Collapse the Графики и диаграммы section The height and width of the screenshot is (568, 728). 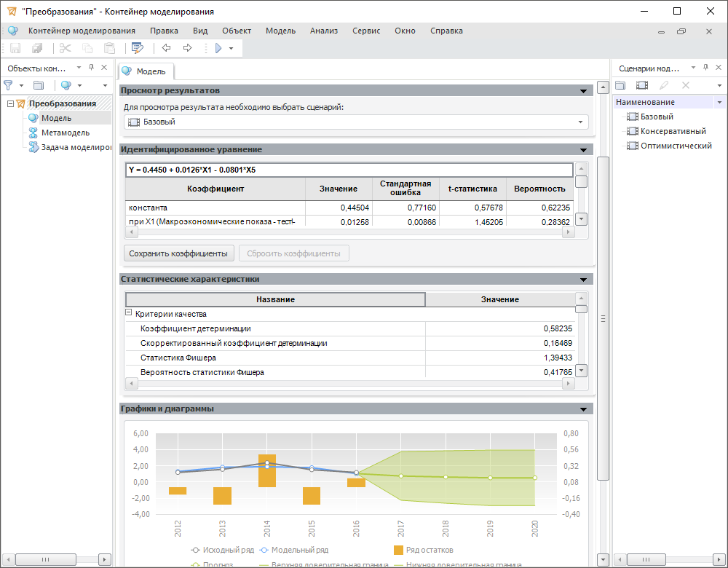point(583,409)
